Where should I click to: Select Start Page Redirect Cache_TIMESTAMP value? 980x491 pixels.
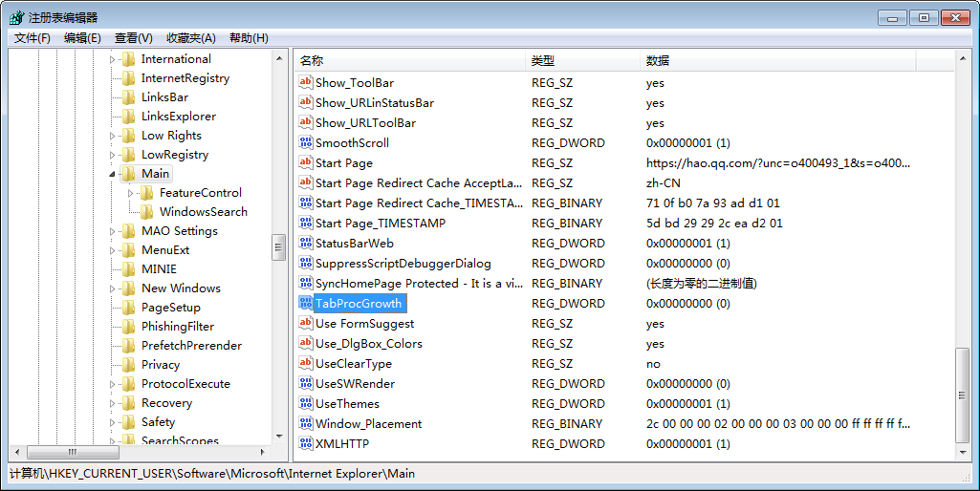tap(420, 203)
